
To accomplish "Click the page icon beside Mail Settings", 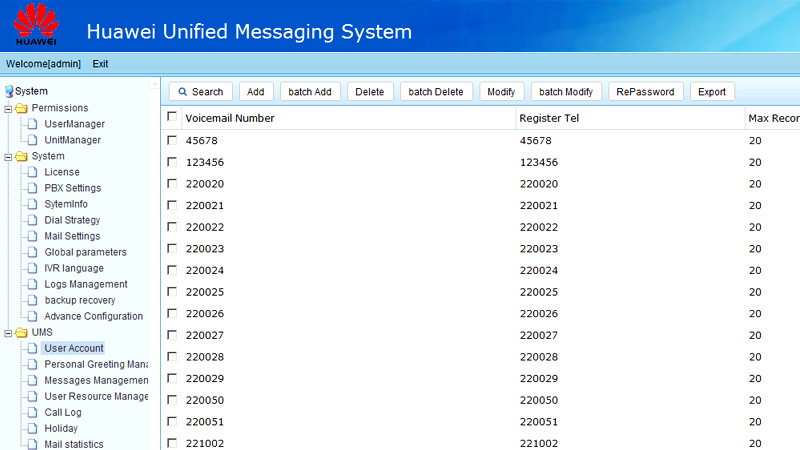I will click(x=32, y=236).
